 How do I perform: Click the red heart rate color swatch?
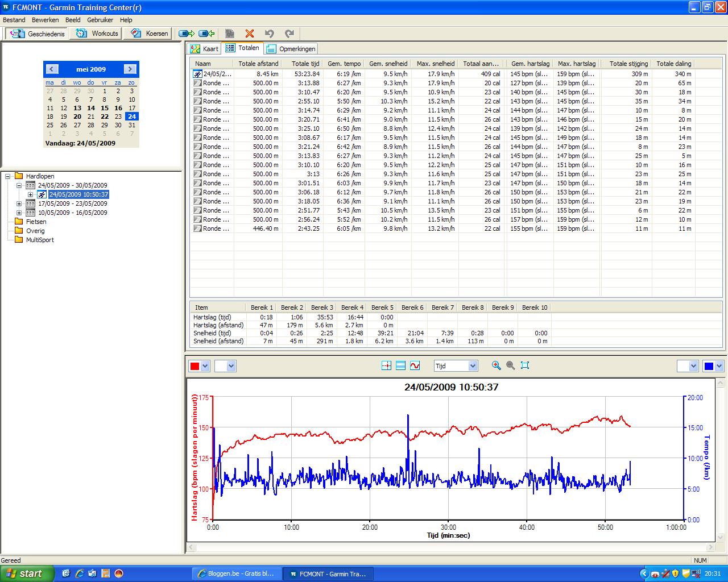click(x=195, y=366)
